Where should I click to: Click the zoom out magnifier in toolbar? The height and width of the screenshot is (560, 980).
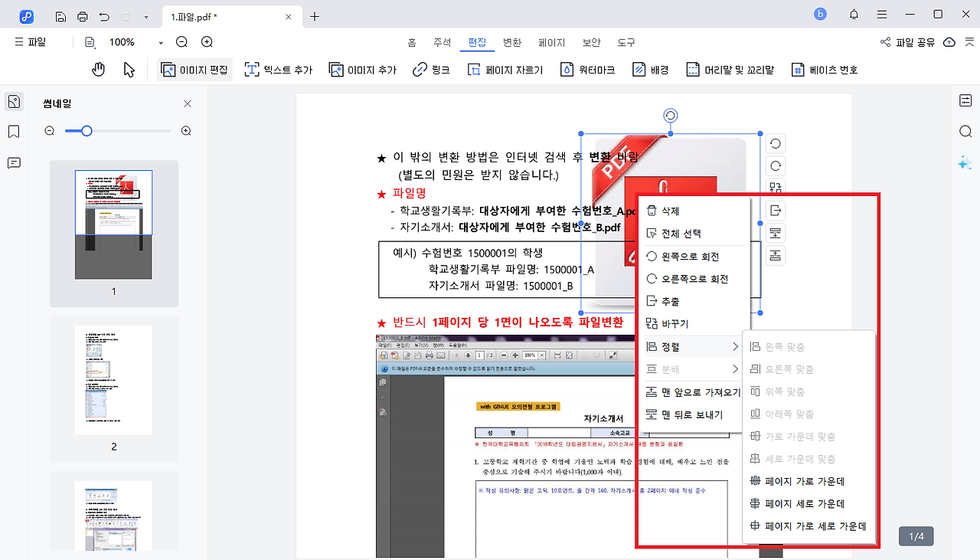pos(181,42)
